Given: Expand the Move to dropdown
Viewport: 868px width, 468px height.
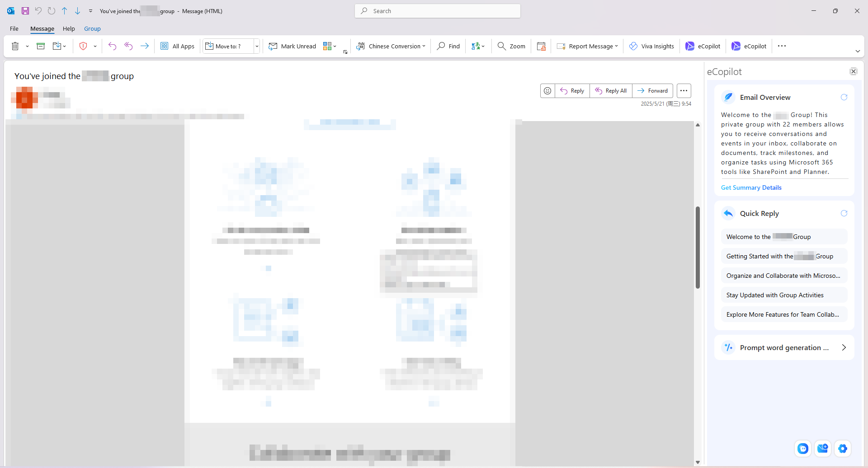Looking at the screenshot, I should 256,46.
